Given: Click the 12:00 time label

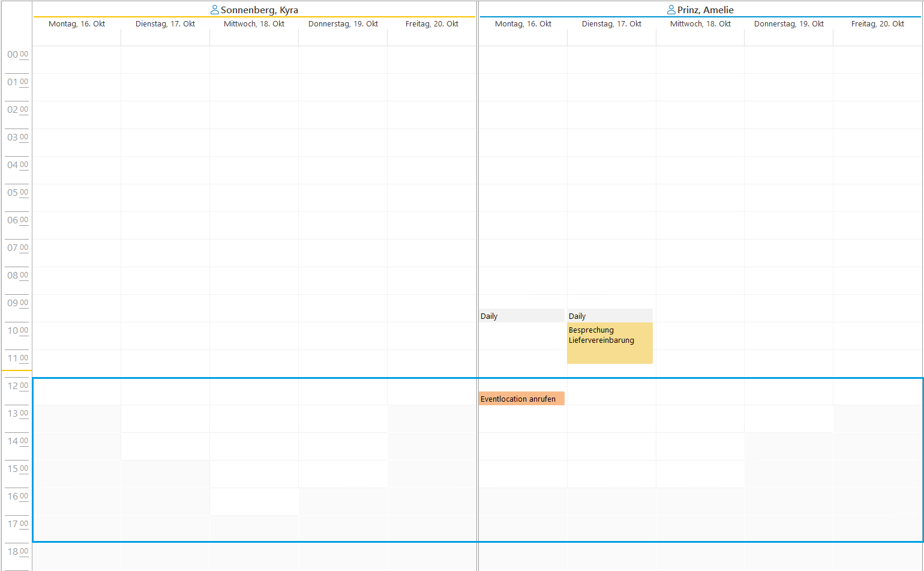Looking at the screenshot, I should pos(17,386).
